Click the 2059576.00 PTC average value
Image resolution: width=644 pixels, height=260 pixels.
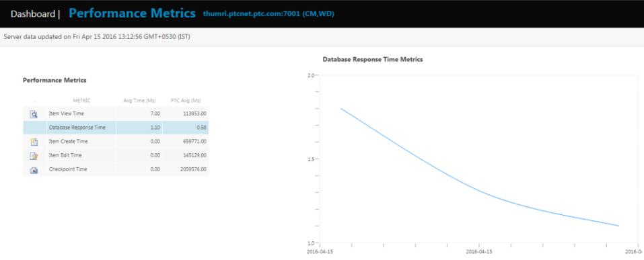click(193, 169)
